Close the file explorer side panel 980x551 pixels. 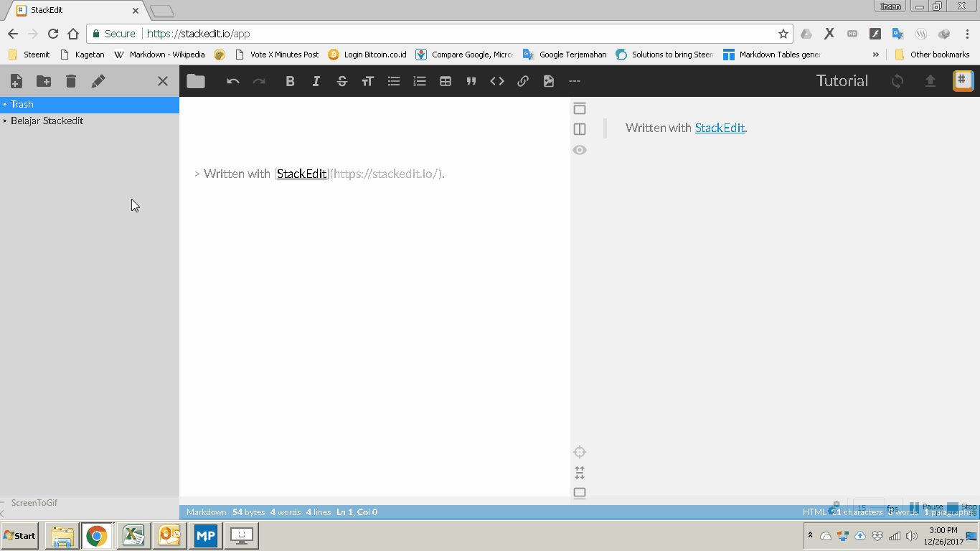163,81
